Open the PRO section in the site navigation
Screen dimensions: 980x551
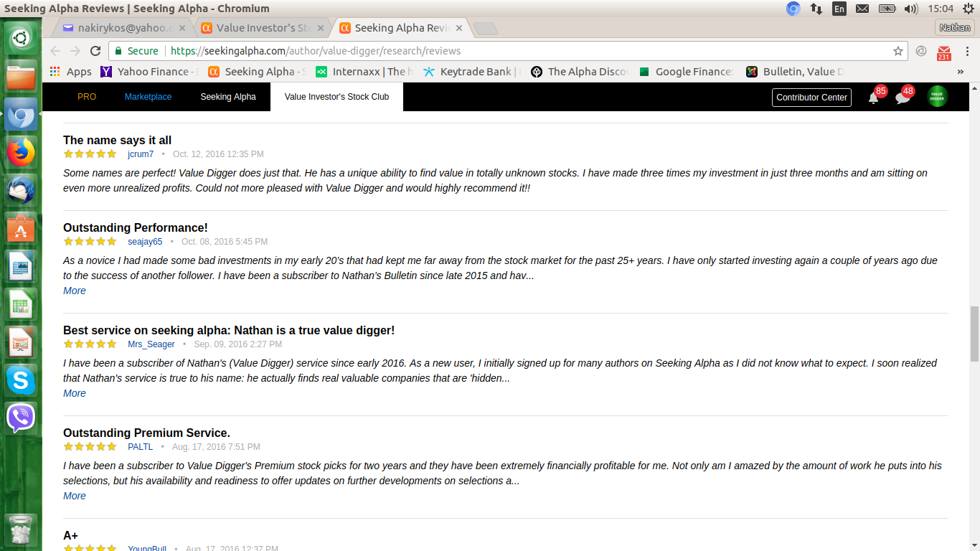point(87,97)
